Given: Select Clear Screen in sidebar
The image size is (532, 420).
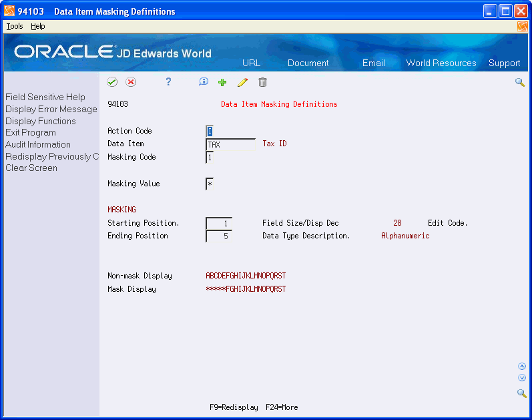Looking at the screenshot, I should (31, 168).
